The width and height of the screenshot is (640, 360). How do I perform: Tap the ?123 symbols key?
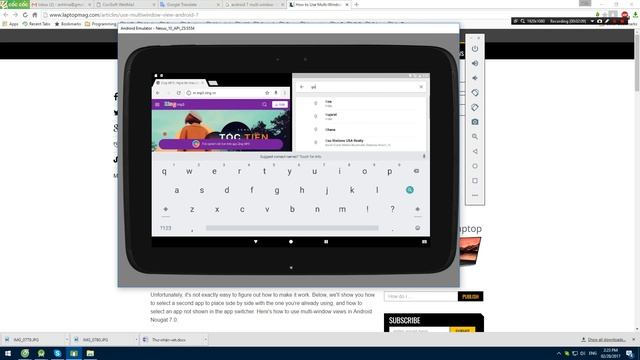click(x=165, y=228)
